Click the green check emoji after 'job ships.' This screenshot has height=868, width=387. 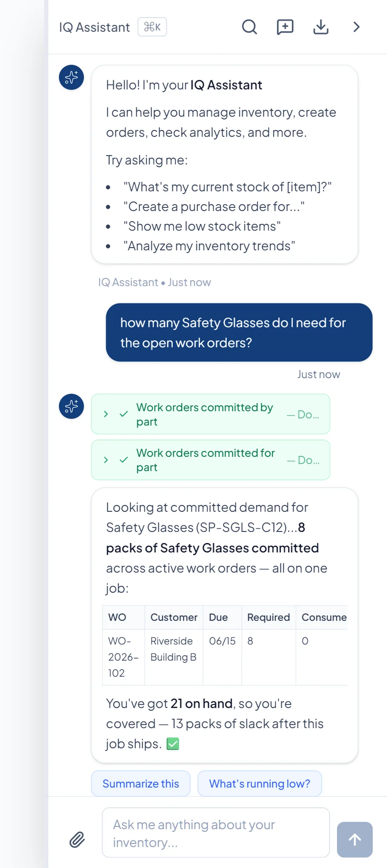[173, 744]
